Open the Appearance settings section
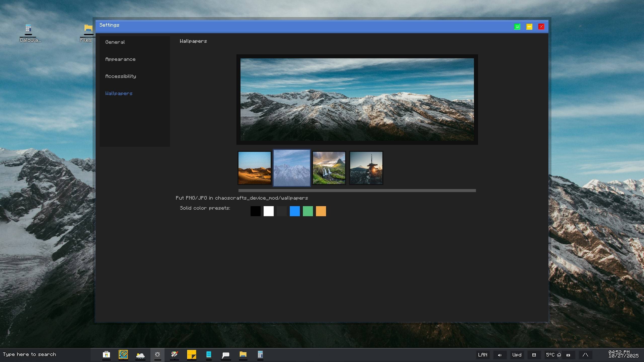The height and width of the screenshot is (362, 644). click(120, 59)
